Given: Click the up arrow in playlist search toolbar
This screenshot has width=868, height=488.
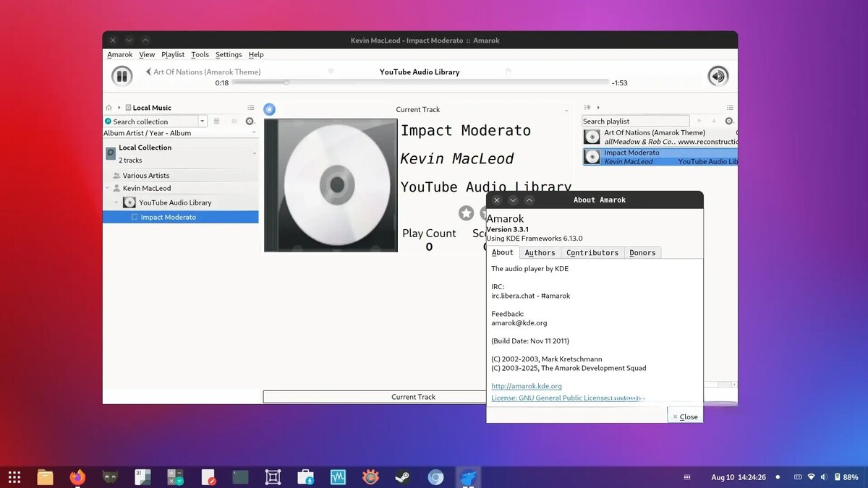Looking at the screenshot, I should coord(699,121).
